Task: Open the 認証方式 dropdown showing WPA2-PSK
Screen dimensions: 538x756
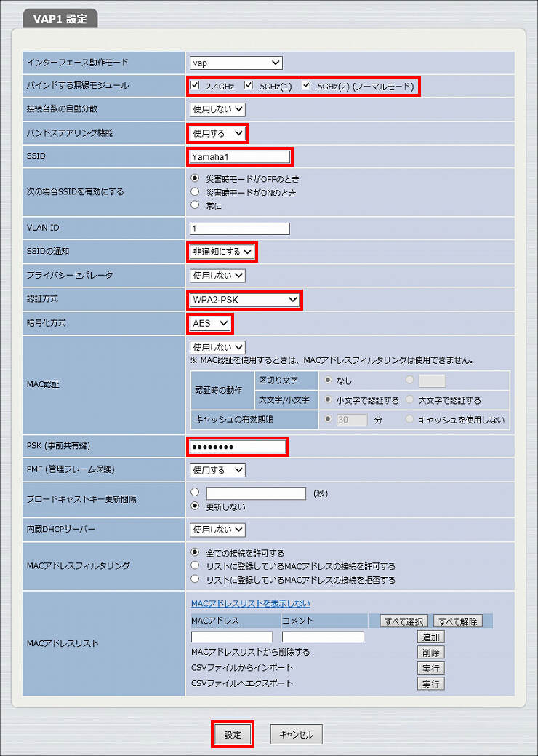Action: click(244, 300)
